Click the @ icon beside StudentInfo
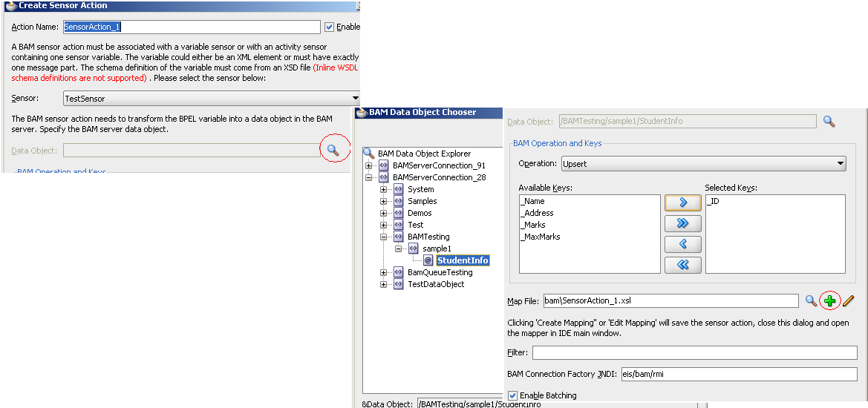This screenshot has width=868, height=408. coord(428,260)
